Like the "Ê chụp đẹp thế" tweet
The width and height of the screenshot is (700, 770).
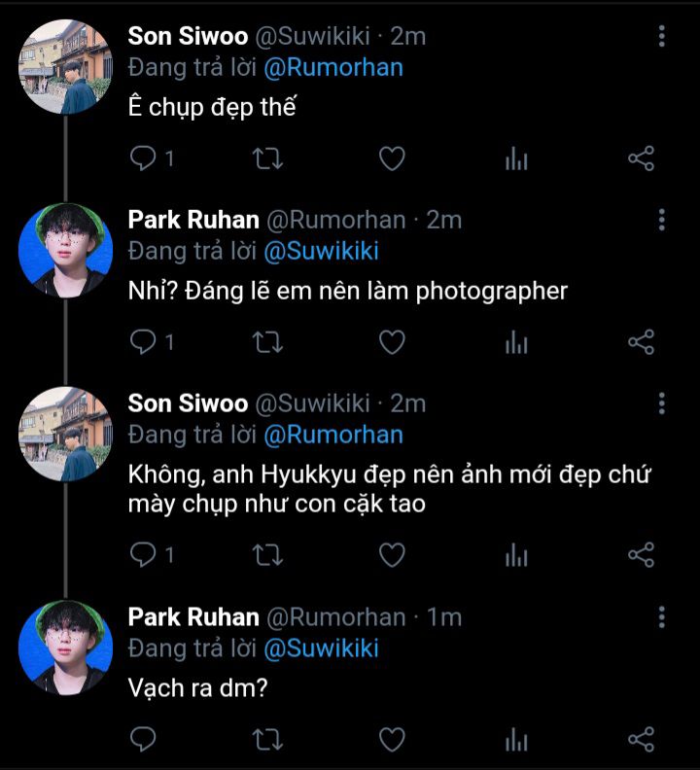click(x=391, y=158)
